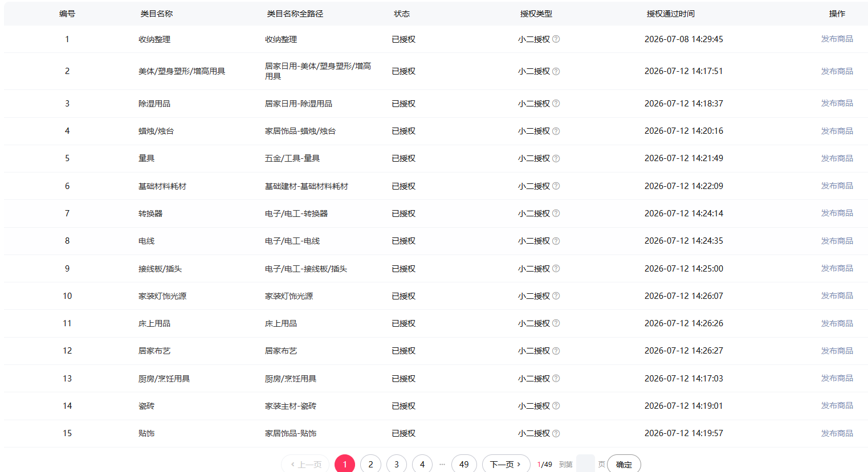Click help icon in 贴饰 row
The height and width of the screenshot is (472, 868).
(x=556, y=433)
